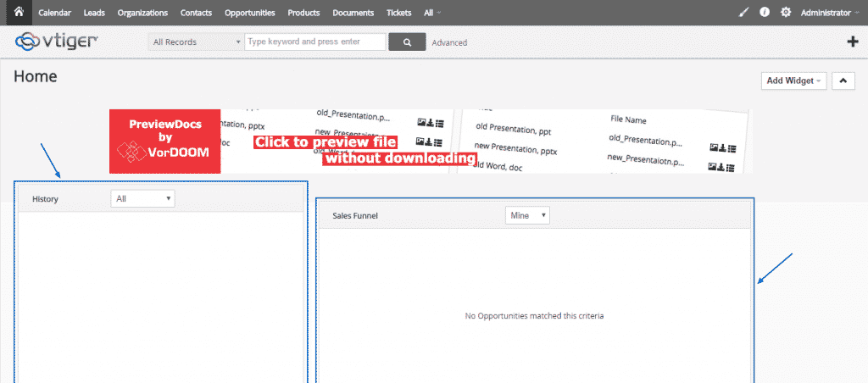Go to the Opportunities module
This screenshot has height=383, width=868.
coord(249,13)
